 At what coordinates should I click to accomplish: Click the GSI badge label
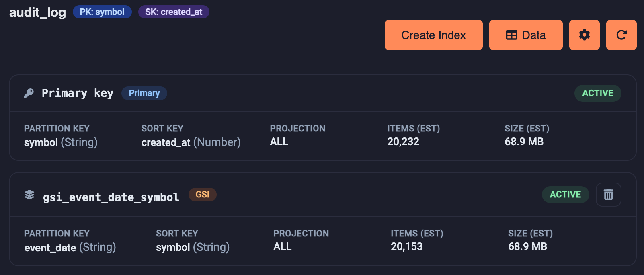203,195
